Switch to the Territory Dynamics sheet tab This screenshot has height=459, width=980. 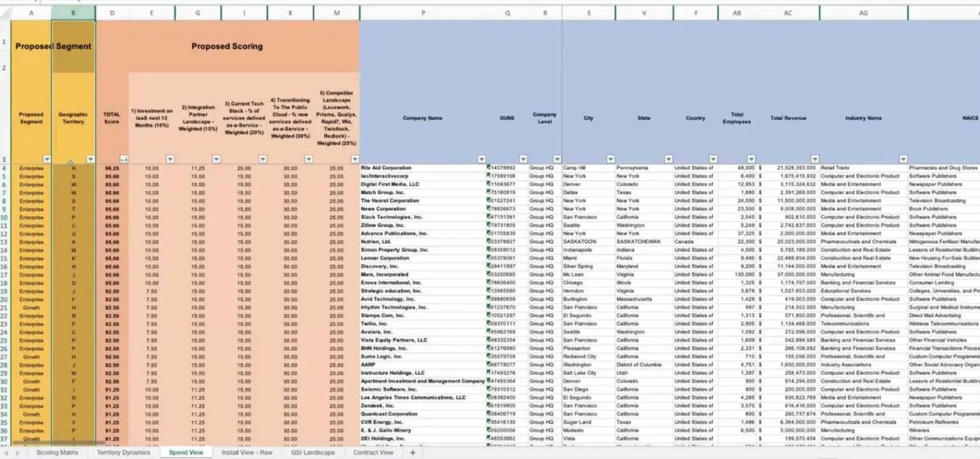(x=124, y=453)
